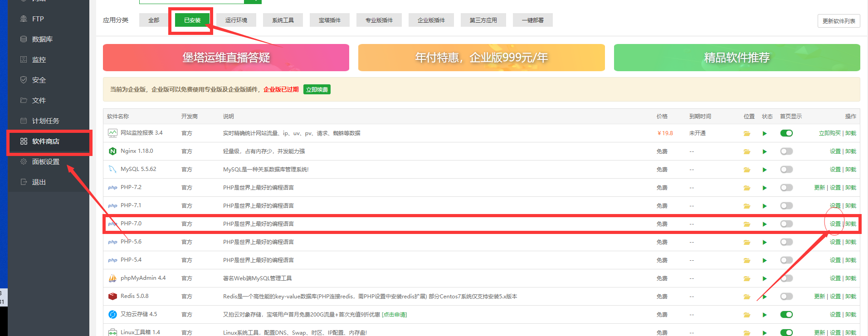
Task: Click the 退出 sidebar item
Action: 39,182
